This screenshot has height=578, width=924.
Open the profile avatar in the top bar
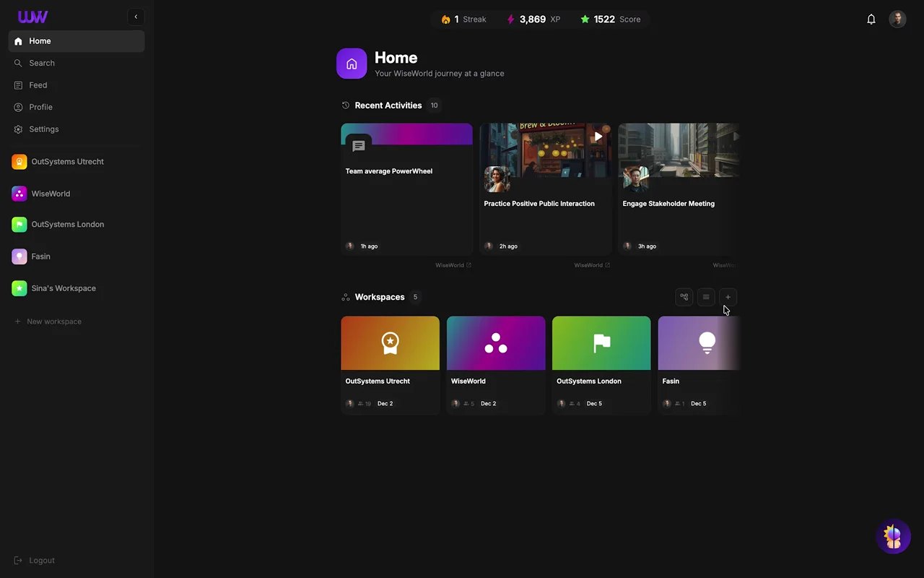[897, 19]
